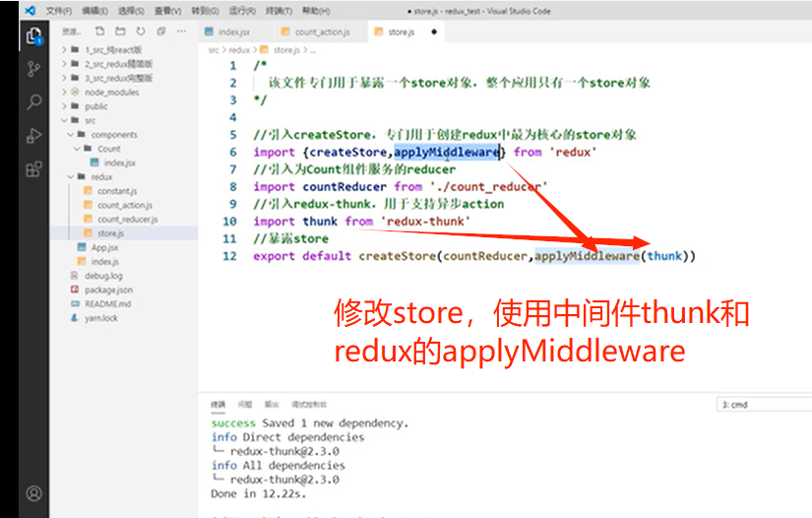Screen dimensions: 812x518
Task: Open the Search view in activity bar
Action: click(33, 101)
